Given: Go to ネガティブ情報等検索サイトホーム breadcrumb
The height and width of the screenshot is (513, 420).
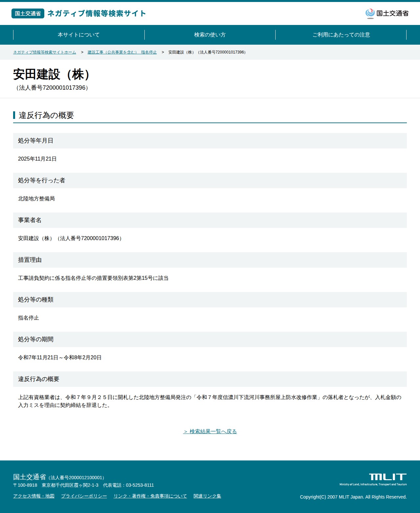Looking at the screenshot, I should (x=45, y=52).
